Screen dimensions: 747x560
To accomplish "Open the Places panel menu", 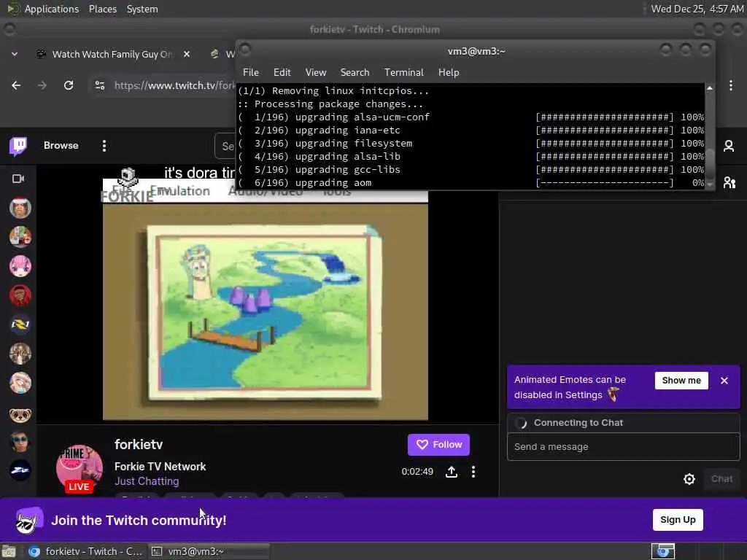I will click(102, 9).
